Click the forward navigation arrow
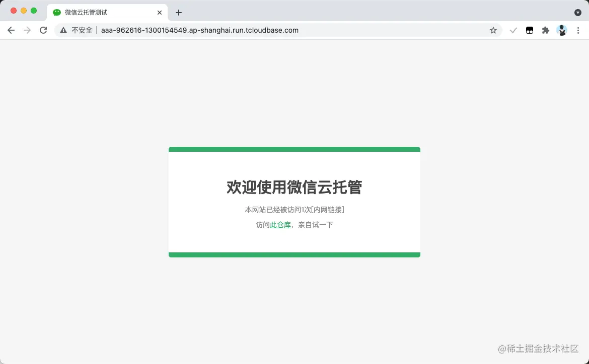The image size is (589, 364). pos(27,30)
